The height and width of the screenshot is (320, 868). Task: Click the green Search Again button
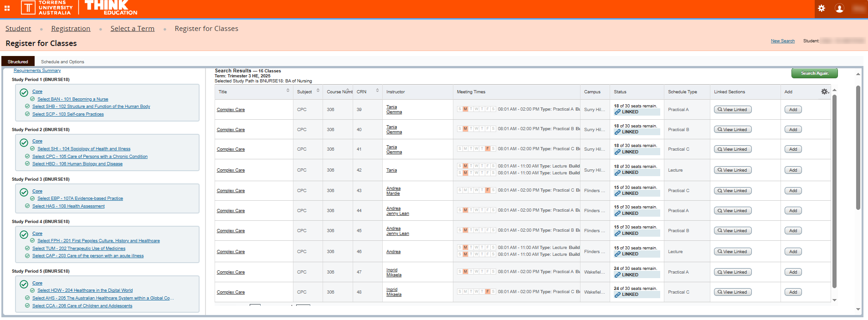pos(814,73)
